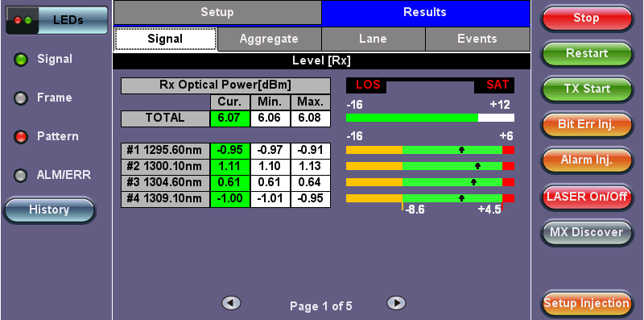Click the -8.6 threshold label

coord(415,210)
